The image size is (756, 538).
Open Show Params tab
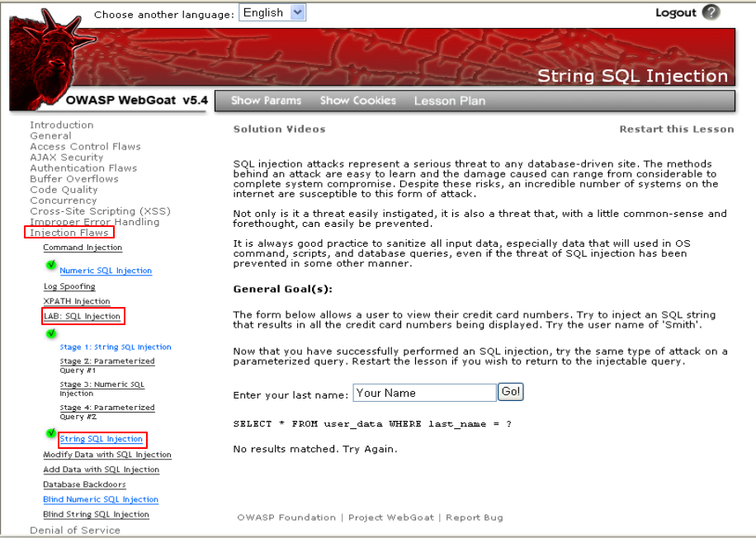(266, 101)
